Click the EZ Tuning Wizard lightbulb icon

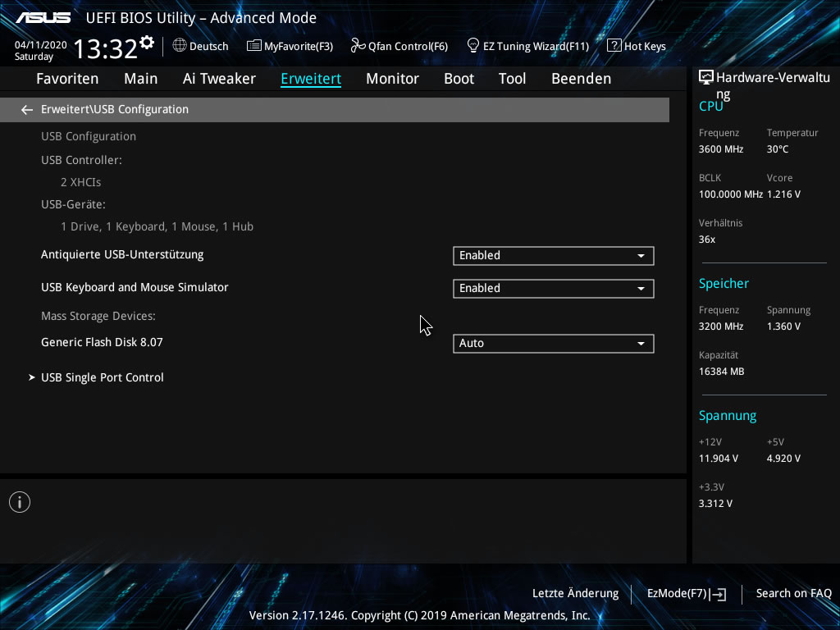(473, 46)
